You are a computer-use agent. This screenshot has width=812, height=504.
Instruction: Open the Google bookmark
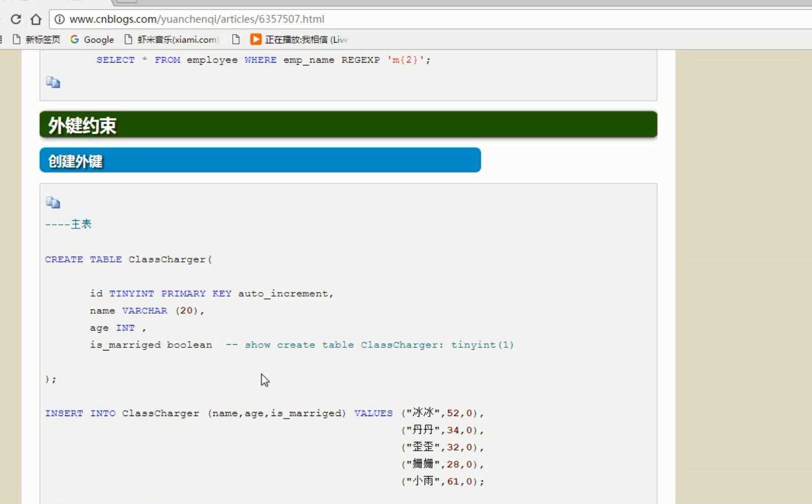click(x=92, y=40)
